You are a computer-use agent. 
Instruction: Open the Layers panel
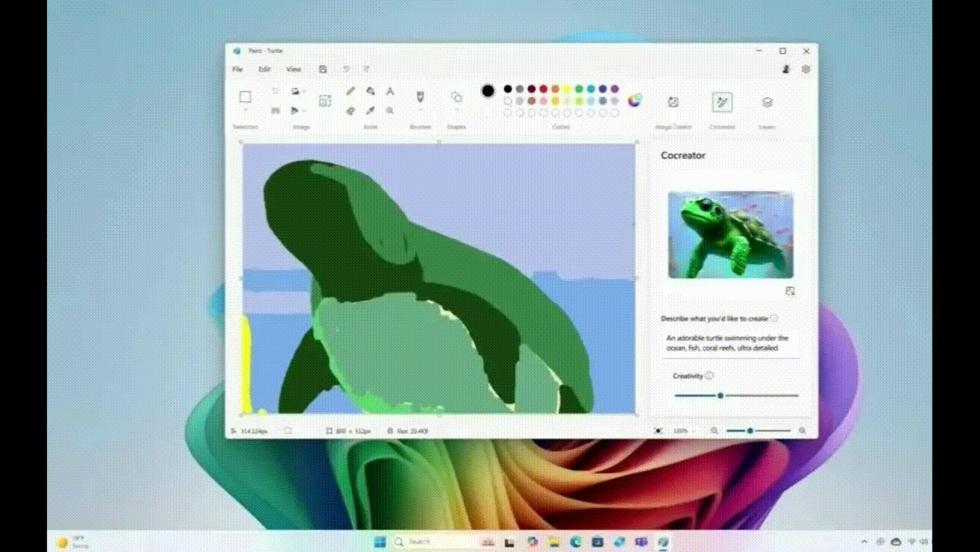[x=767, y=102]
